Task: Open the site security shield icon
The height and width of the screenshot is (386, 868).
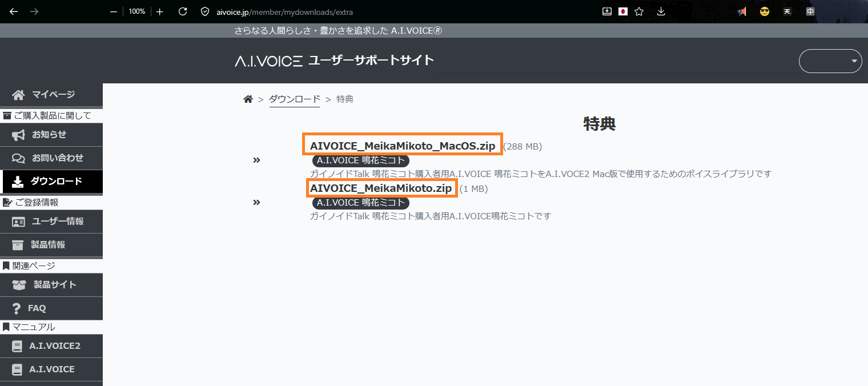Action: (x=206, y=11)
